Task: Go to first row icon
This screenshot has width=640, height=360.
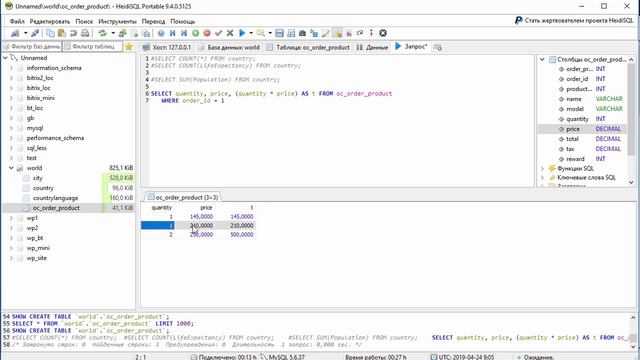Action: tap(173, 33)
